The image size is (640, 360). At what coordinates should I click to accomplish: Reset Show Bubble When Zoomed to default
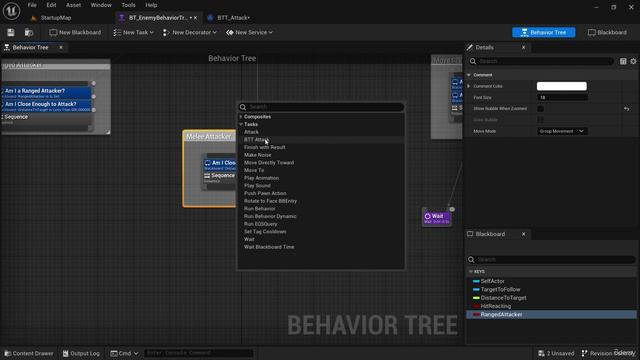627,109
